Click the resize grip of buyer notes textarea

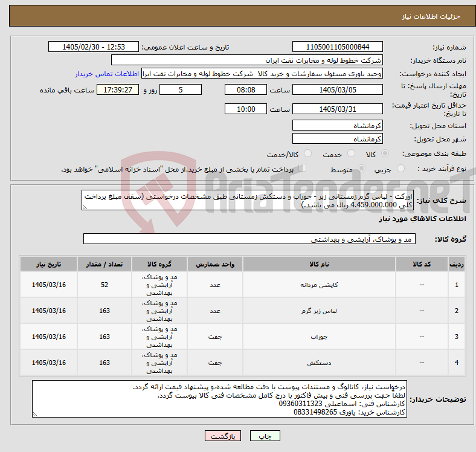pos(35,415)
